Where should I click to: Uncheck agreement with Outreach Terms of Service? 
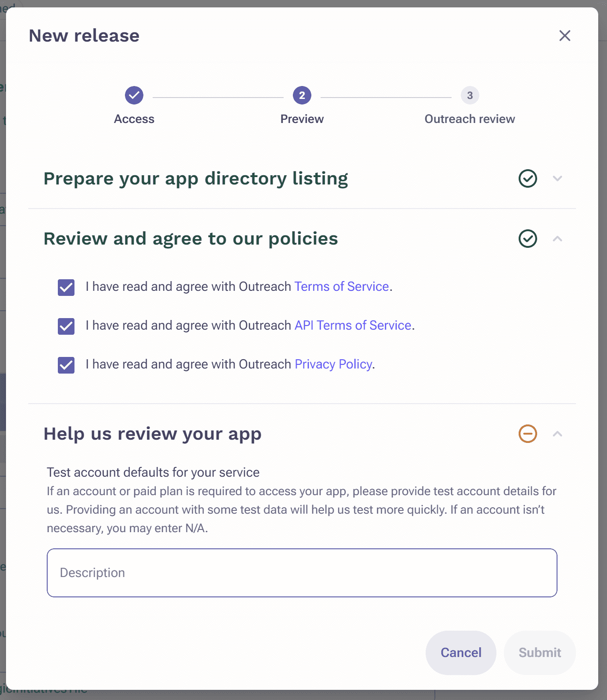[66, 287]
